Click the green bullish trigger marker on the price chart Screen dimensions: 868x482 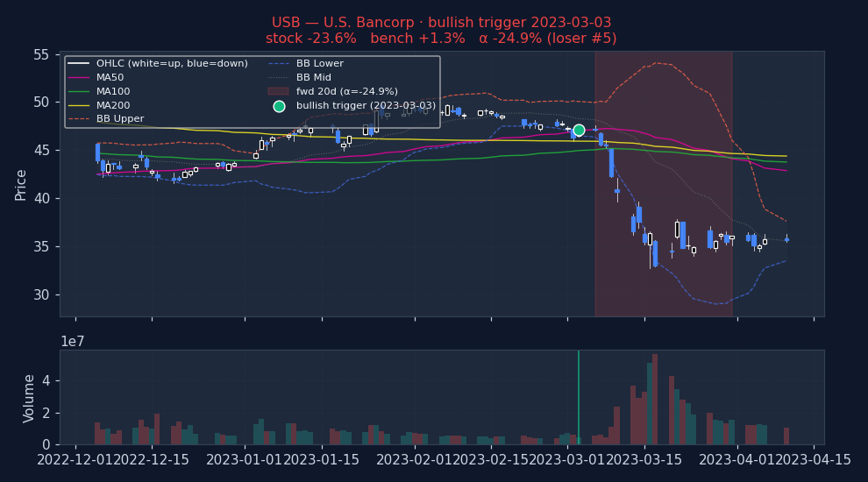coord(579,131)
